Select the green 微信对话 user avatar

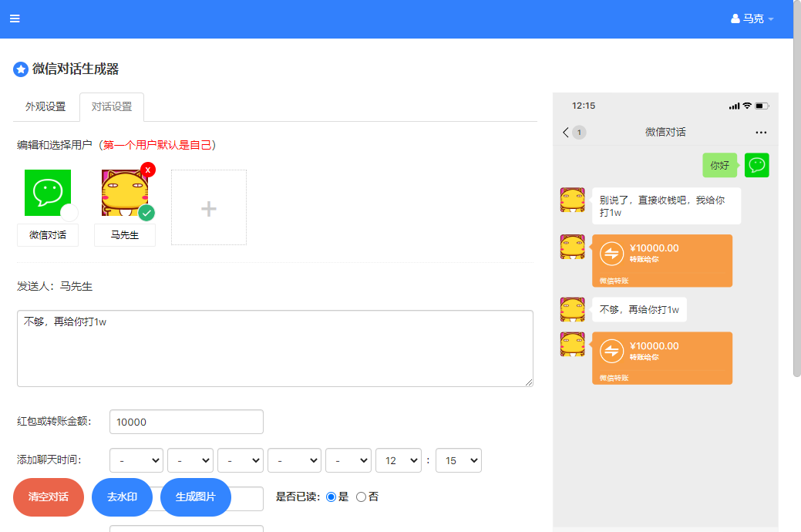point(47,191)
